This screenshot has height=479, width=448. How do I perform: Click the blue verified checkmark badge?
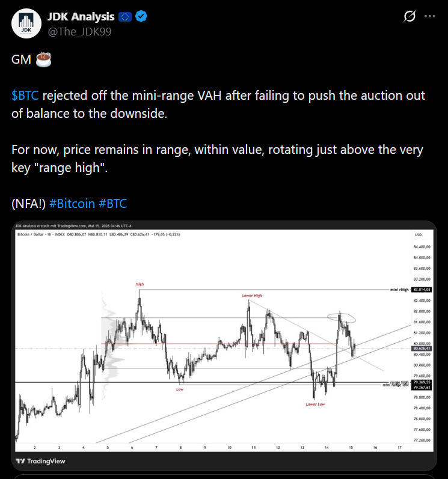(x=141, y=16)
